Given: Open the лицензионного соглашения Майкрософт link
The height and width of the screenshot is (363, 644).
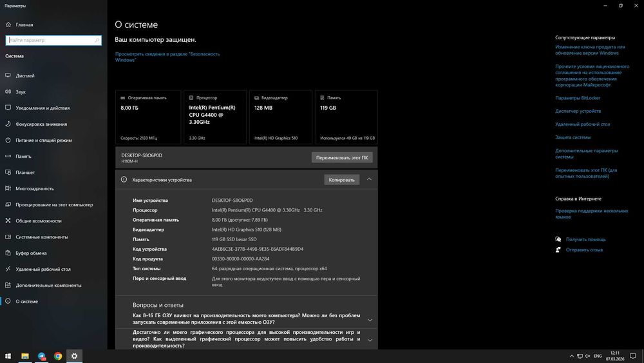Looking at the screenshot, I should click(x=592, y=75).
